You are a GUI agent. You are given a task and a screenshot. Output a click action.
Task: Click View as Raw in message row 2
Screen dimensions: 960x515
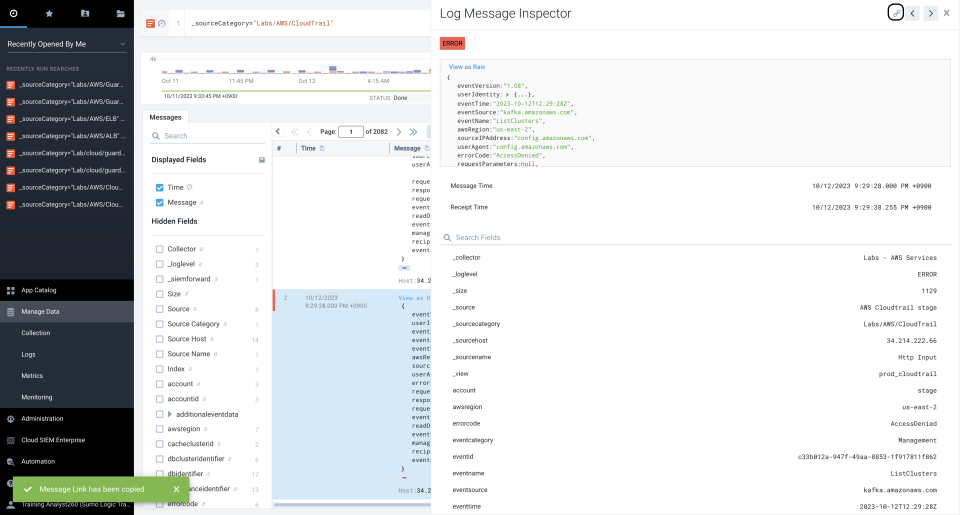click(x=414, y=298)
